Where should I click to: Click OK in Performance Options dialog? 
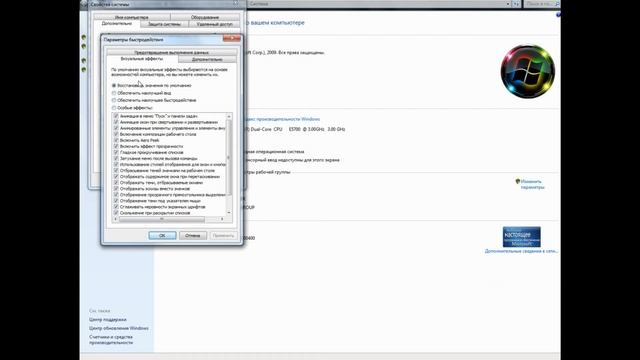(162, 236)
